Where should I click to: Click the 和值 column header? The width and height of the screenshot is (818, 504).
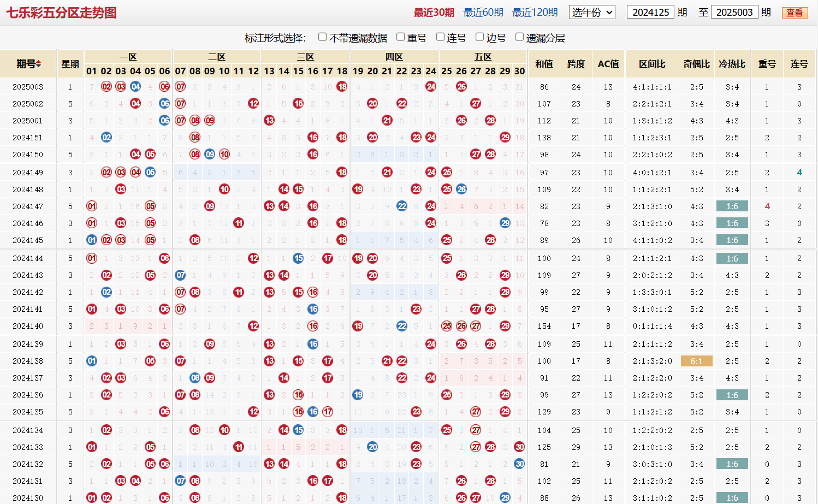544,64
